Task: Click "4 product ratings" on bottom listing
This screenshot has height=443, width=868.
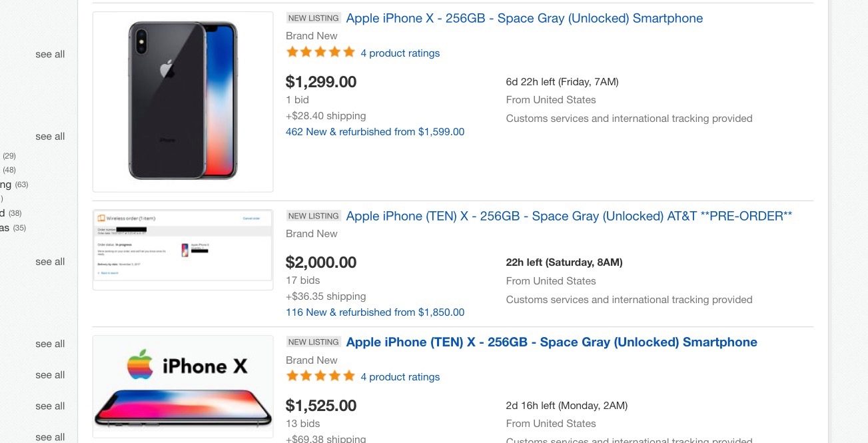Action: [x=400, y=376]
